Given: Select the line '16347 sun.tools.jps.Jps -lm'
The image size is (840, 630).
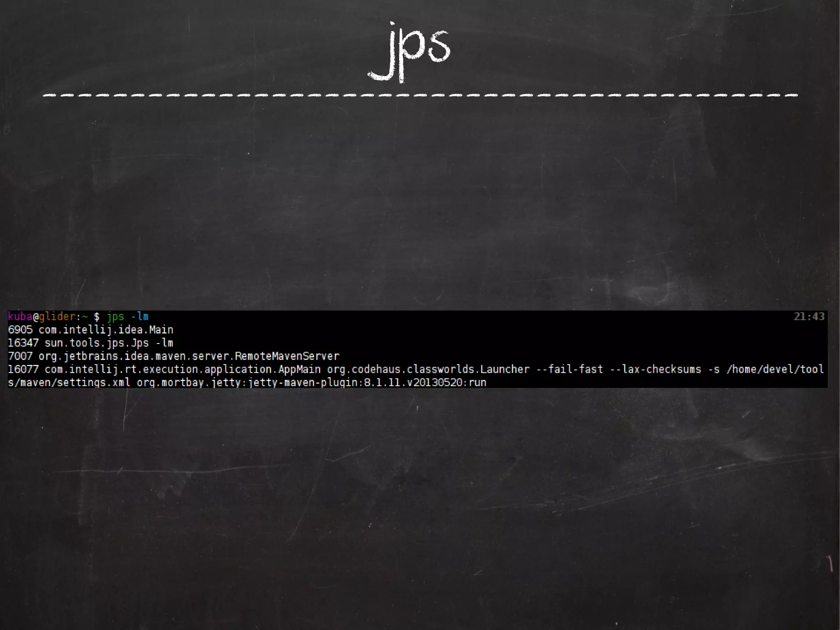Looking at the screenshot, I should (91, 343).
